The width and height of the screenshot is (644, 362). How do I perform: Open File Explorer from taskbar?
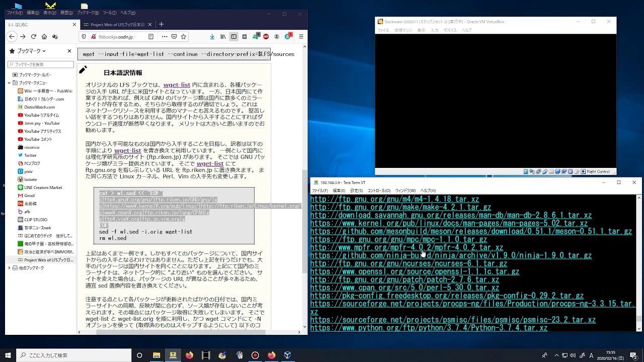[156, 355]
